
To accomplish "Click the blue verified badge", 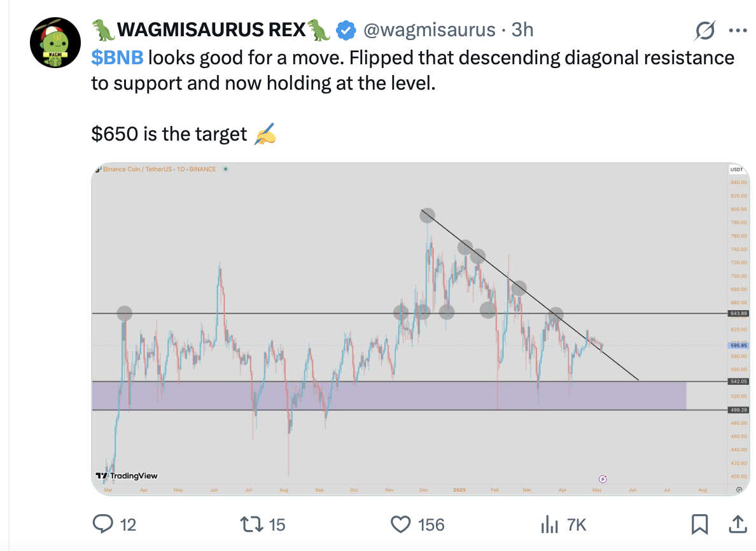I will (346, 31).
